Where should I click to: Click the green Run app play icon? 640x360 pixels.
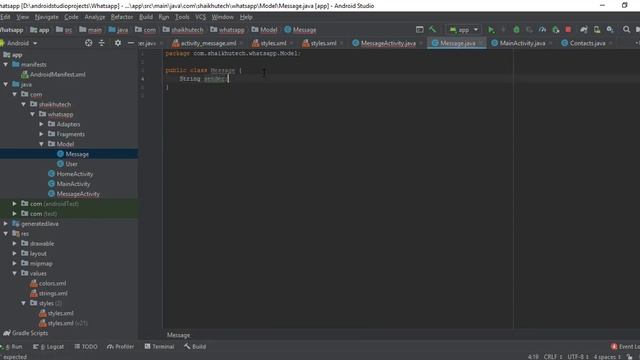[491, 29]
